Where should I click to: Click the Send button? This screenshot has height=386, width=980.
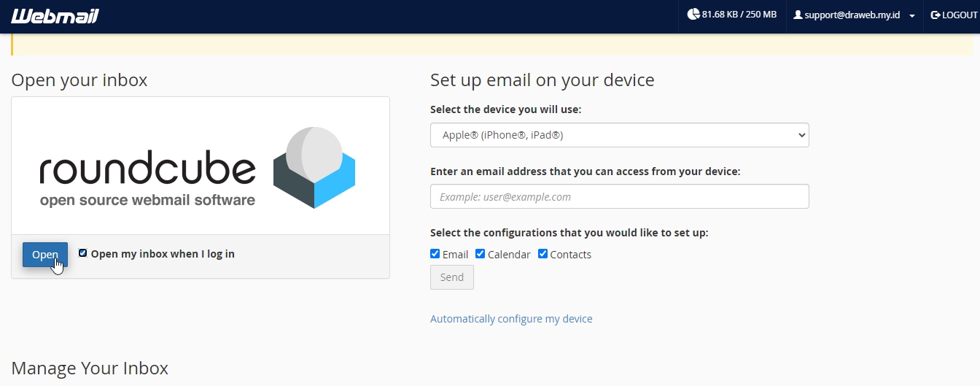coord(452,277)
